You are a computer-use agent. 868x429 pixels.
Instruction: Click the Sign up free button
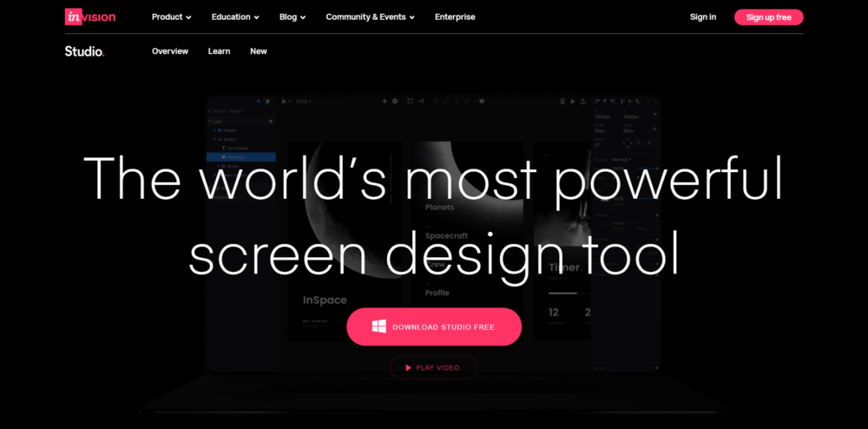769,17
